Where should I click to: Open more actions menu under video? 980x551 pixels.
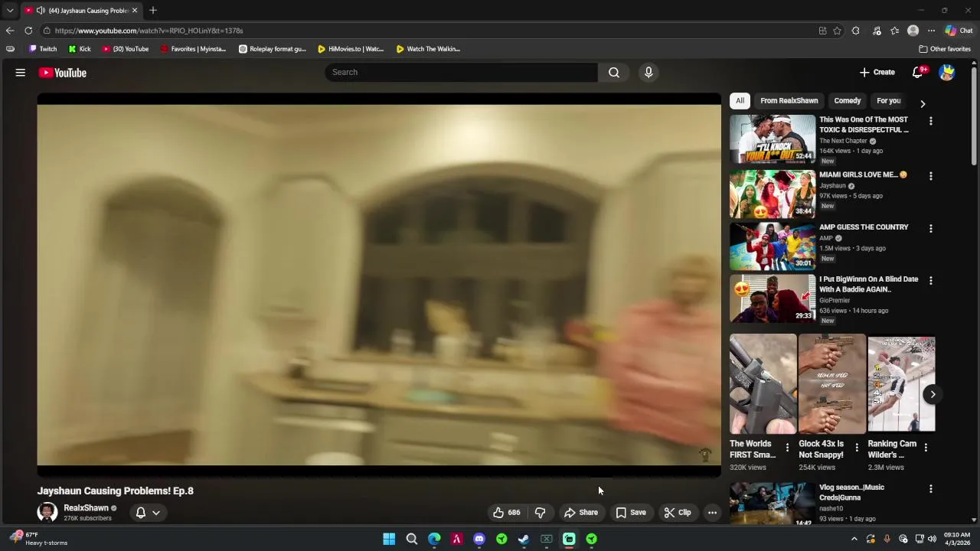coord(712,513)
